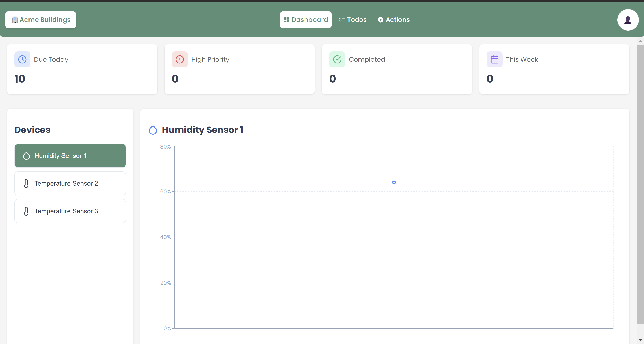Click the data point on humidity chart

pyautogui.click(x=394, y=182)
